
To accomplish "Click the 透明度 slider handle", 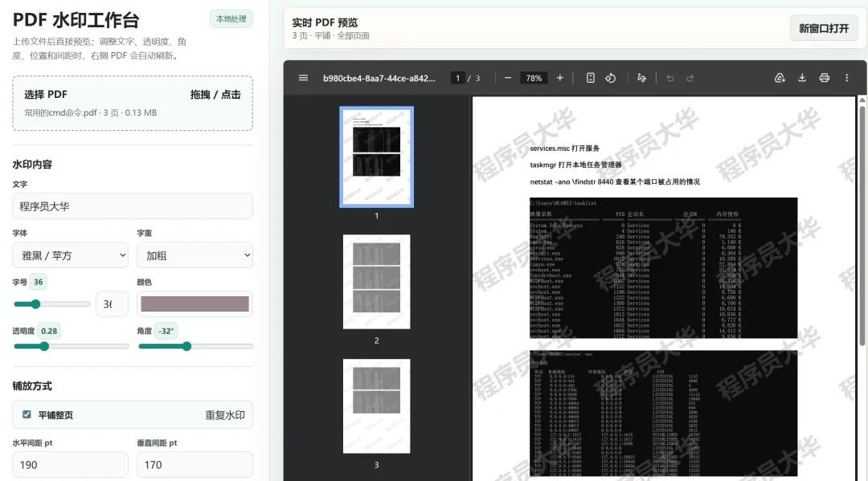I will click(x=44, y=346).
